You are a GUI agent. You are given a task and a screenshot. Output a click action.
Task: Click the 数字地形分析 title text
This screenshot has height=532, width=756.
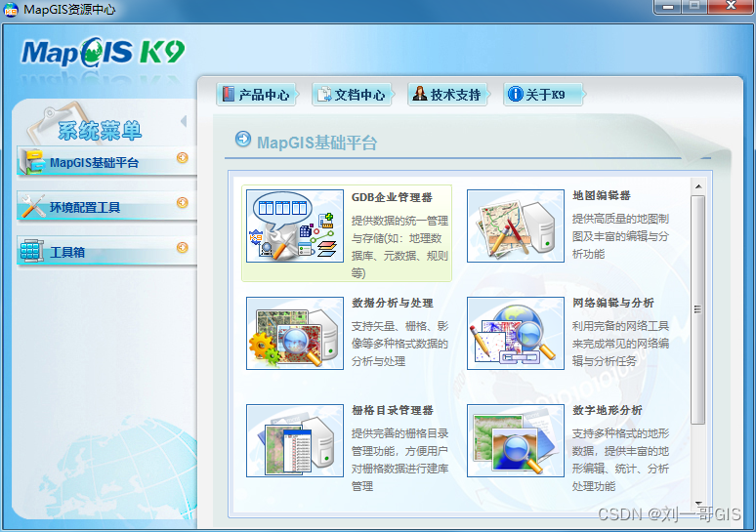click(x=608, y=411)
